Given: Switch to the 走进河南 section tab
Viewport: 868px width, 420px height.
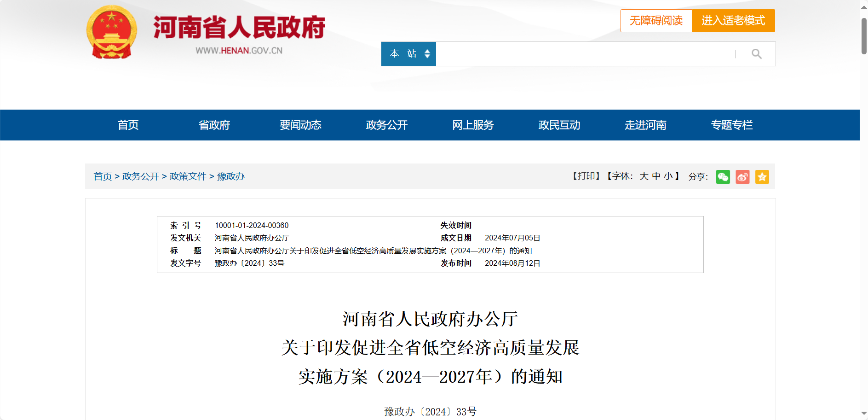Looking at the screenshot, I should click(645, 125).
